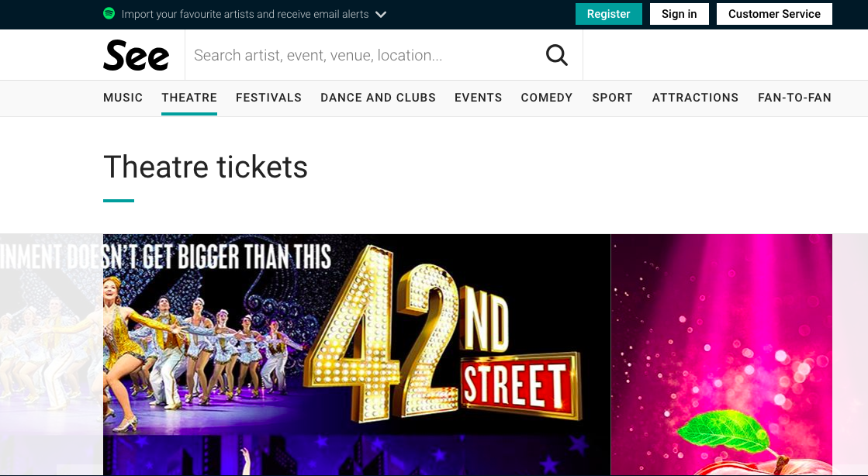Image resolution: width=868 pixels, height=476 pixels.
Task: Open the 'Import your favourite artists' email alerts text
Action: tap(244, 15)
